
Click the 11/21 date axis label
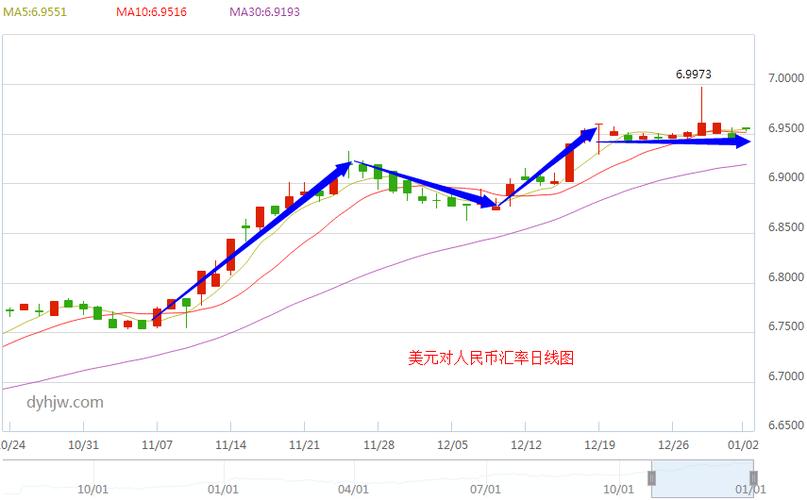[304, 445]
